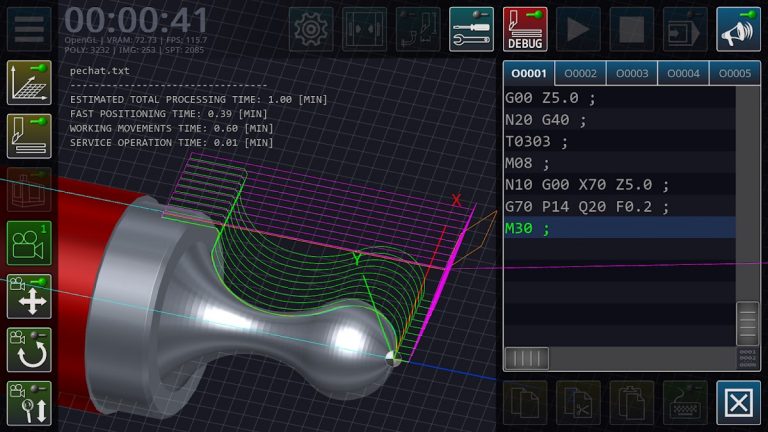
Task: Select camera 1 view
Action: point(29,243)
